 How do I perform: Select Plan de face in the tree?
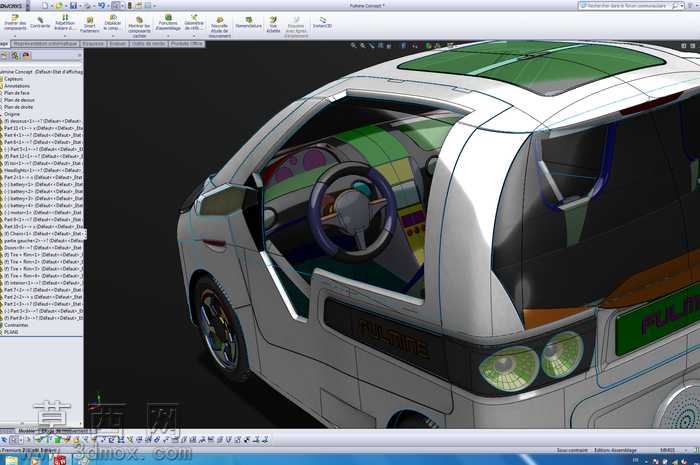pyautogui.click(x=17, y=93)
